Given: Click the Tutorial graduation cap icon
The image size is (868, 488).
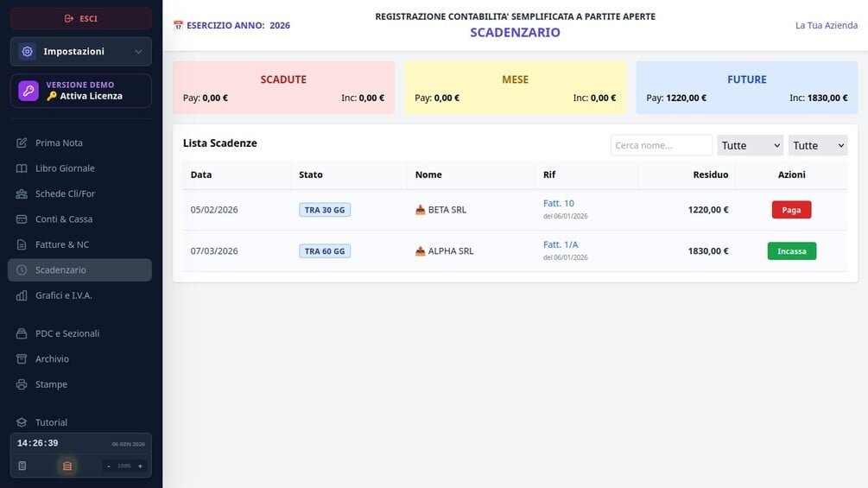Looking at the screenshot, I should 22,422.
